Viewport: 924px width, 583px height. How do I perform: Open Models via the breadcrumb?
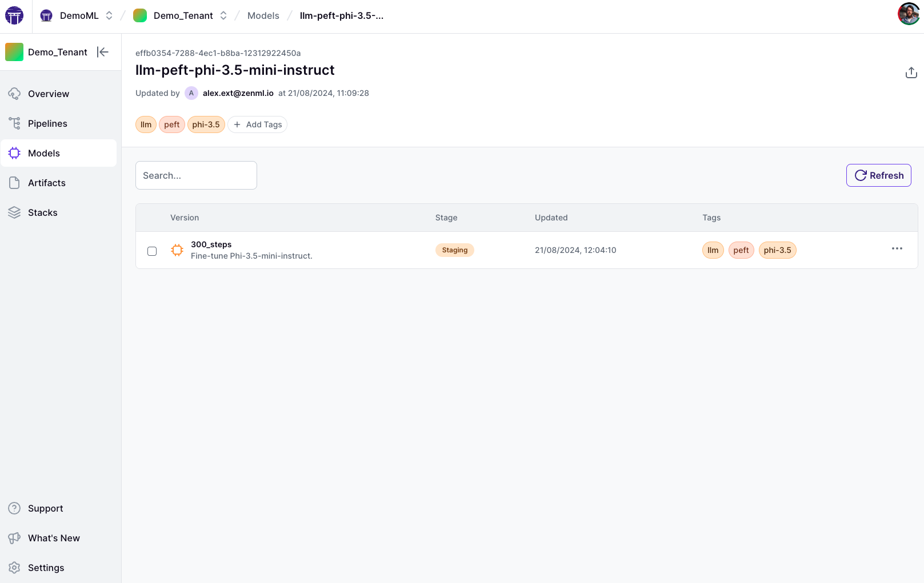tap(263, 15)
